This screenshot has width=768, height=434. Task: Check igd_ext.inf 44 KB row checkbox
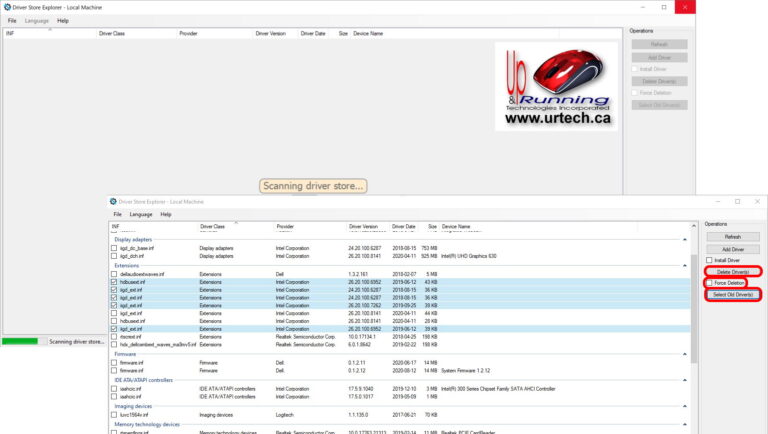coord(114,313)
